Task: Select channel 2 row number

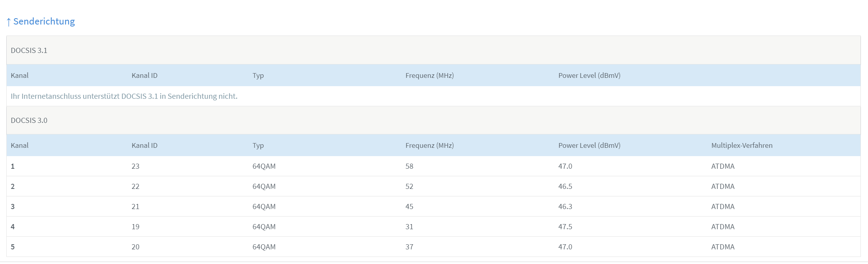Action: (13, 187)
